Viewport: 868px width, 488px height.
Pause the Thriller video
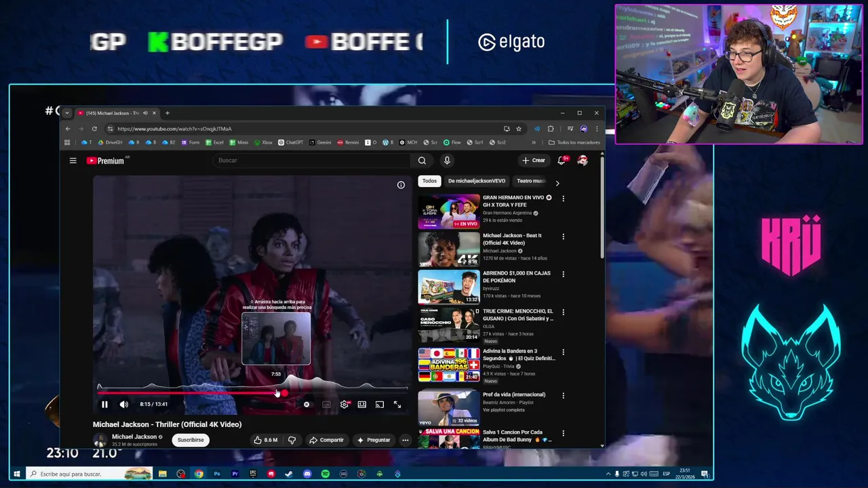tap(104, 405)
